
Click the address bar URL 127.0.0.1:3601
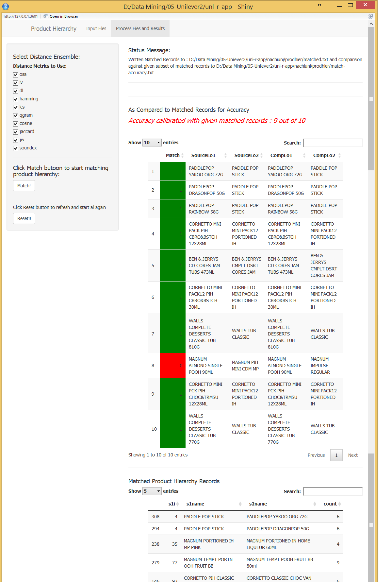(21, 16)
